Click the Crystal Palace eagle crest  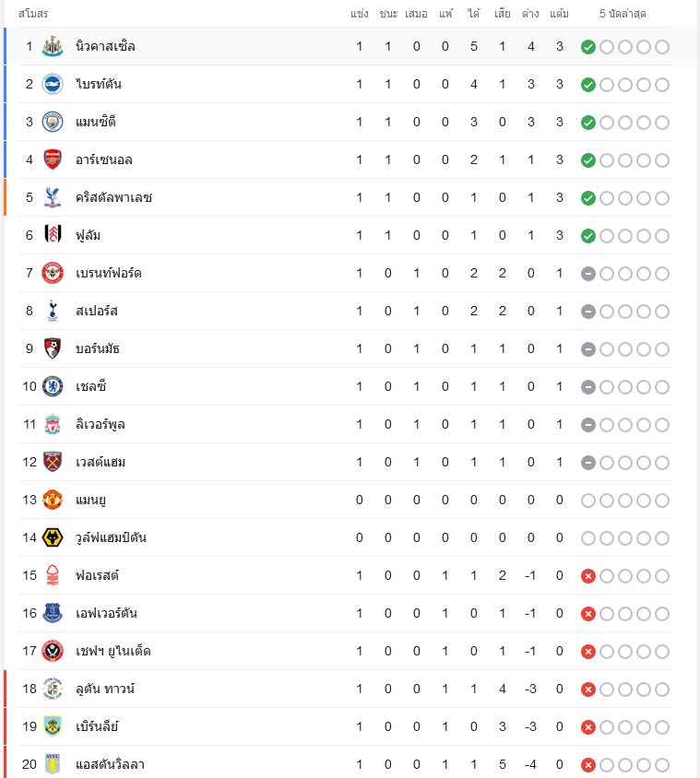[53, 197]
